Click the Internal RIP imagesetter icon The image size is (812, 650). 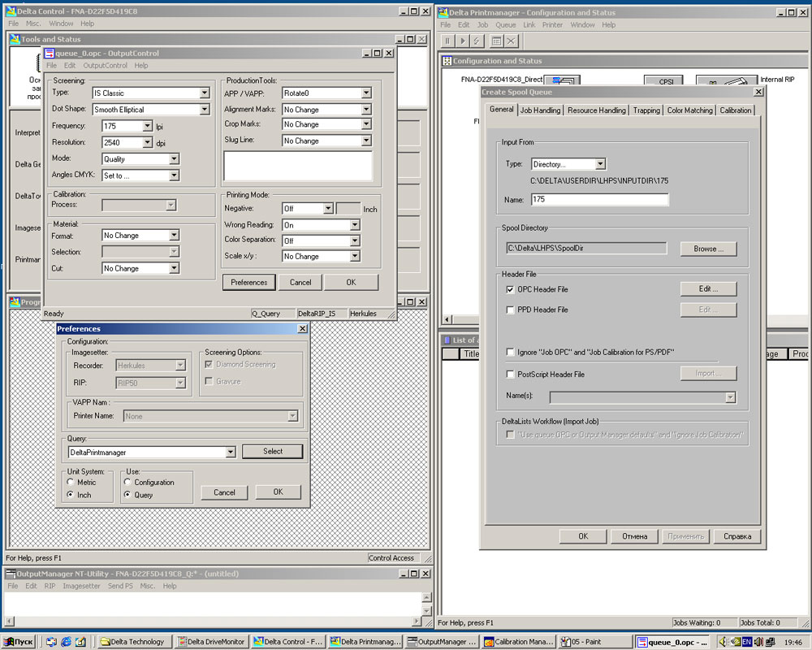[x=725, y=83]
